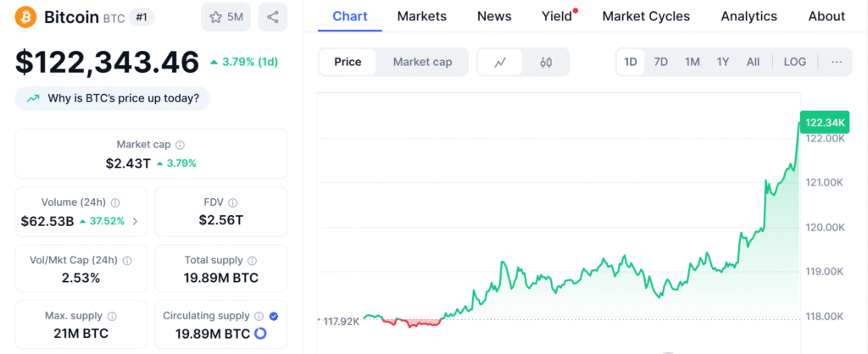Click the FDV info icon
This screenshot has height=354, width=868.
click(232, 202)
